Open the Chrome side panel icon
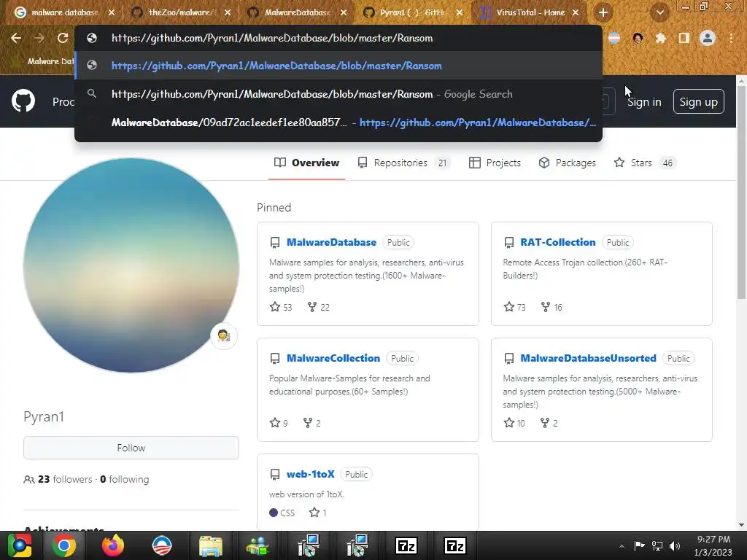 point(684,38)
